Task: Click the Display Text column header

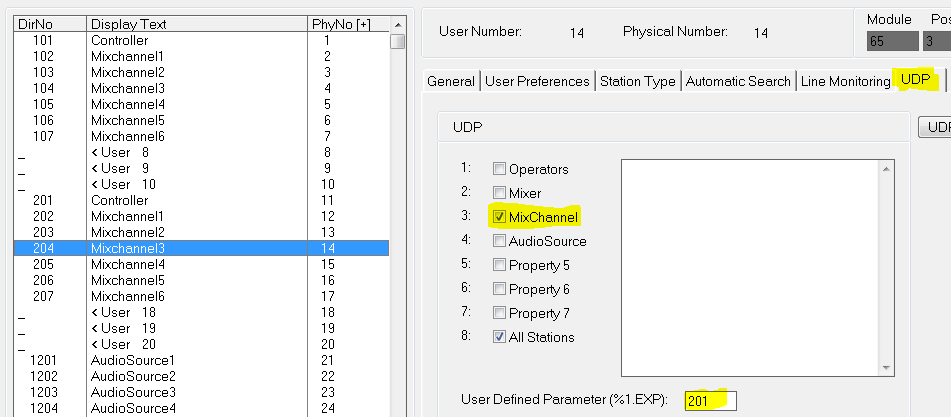Action: click(x=196, y=24)
